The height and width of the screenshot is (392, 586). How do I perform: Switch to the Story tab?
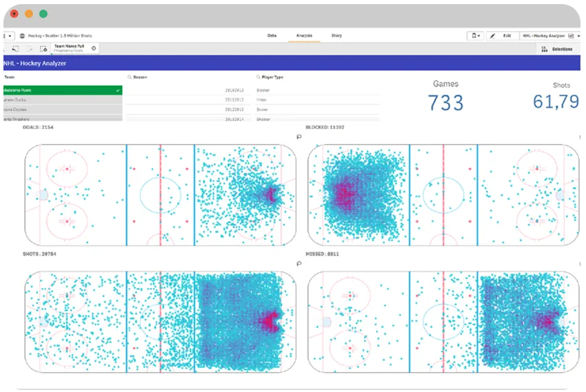pyautogui.click(x=336, y=35)
